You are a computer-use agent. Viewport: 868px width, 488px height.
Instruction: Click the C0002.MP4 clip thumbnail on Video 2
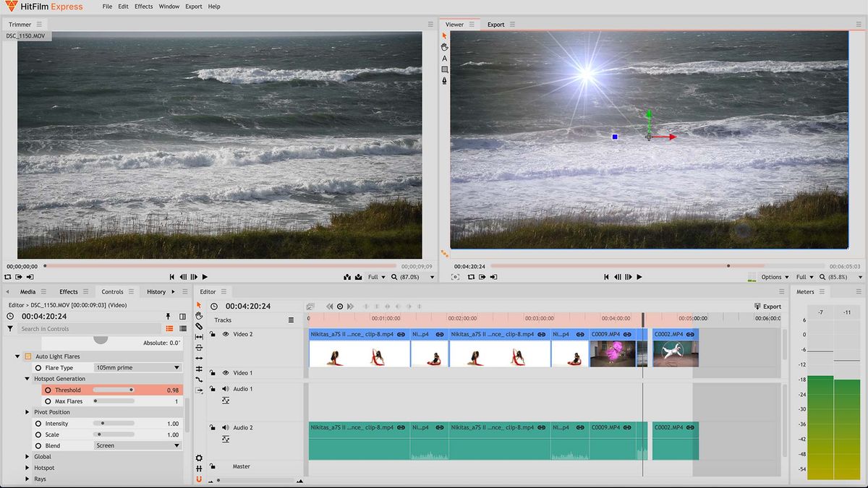click(675, 354)
